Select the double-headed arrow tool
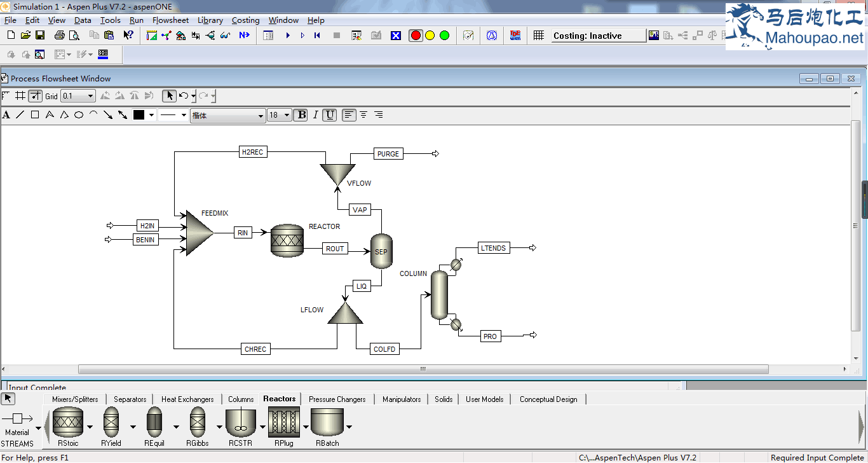This screenshot has width=868, height=463. (123, 115)
